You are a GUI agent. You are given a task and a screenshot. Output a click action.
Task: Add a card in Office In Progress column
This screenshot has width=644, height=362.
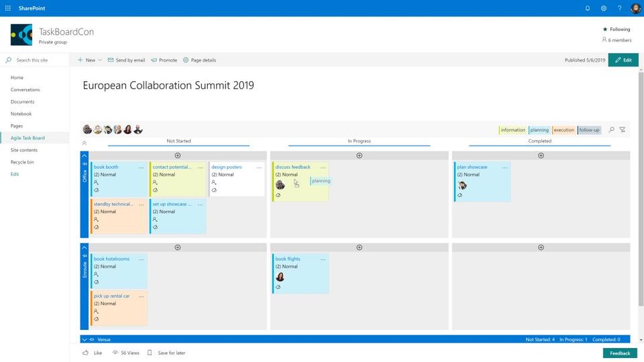pyautogui.click(x=360, y=156)
